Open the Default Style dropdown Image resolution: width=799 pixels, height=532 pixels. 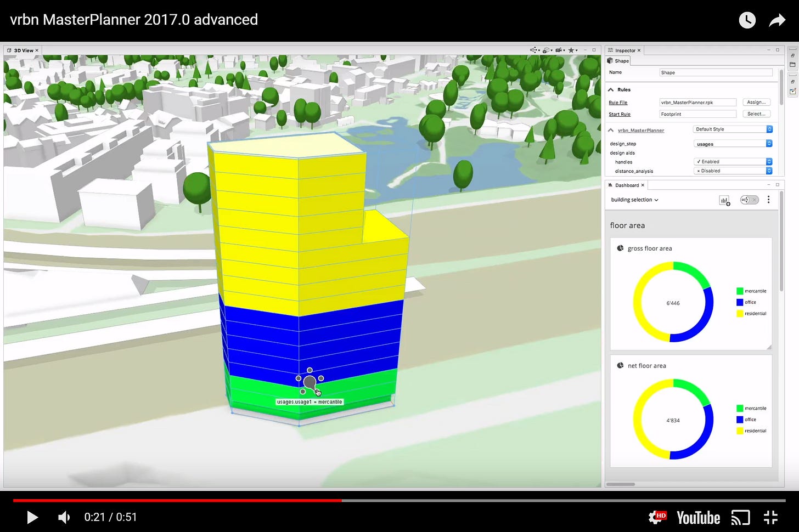(x=733, y=129)
